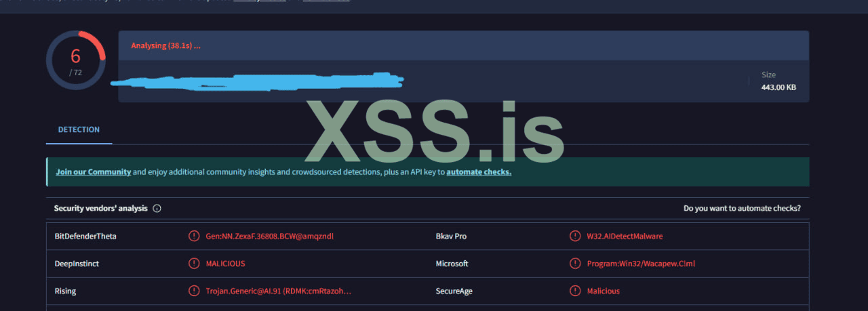This screenshot has height=311, width=868.
Task: Click the alert icon in Bkav Pro row
Action: [575, 236]
